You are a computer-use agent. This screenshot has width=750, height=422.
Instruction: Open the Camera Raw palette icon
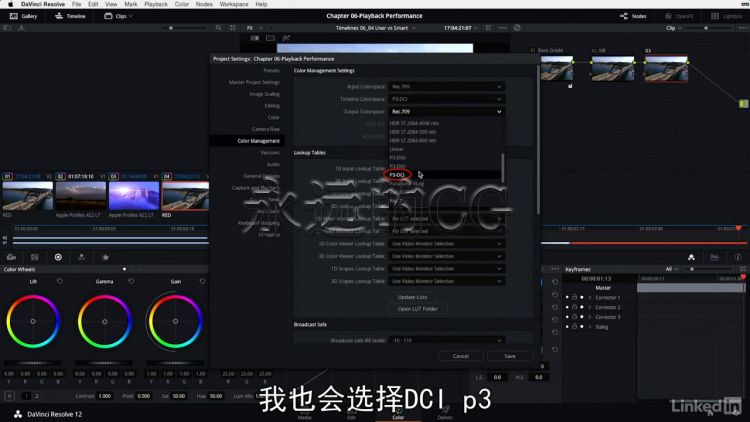coord(11,257)
